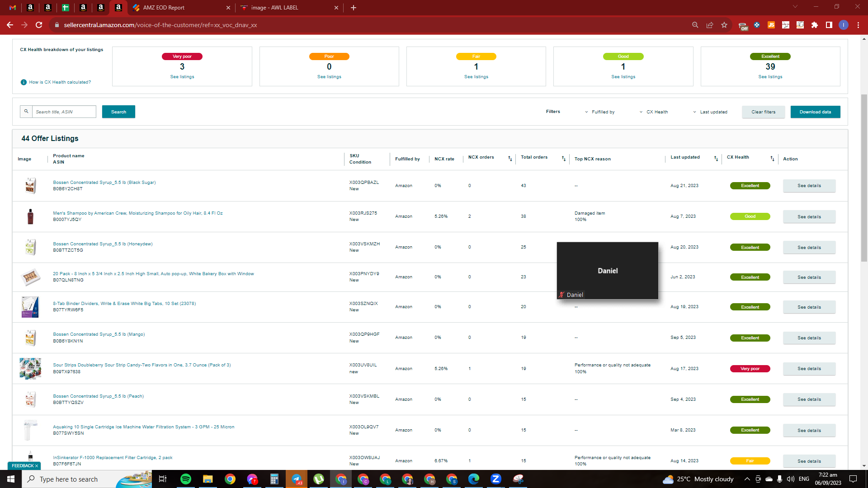Close the image - AWL LABEL tab
Screen dimensions: 868x488
click(336, 8)
